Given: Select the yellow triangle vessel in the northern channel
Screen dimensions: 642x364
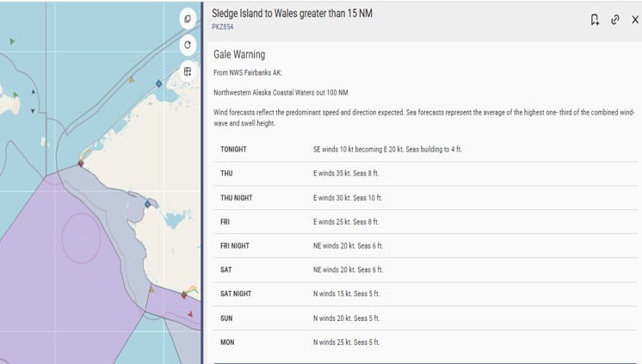Looking at the screenshot, I should [132, 79].
